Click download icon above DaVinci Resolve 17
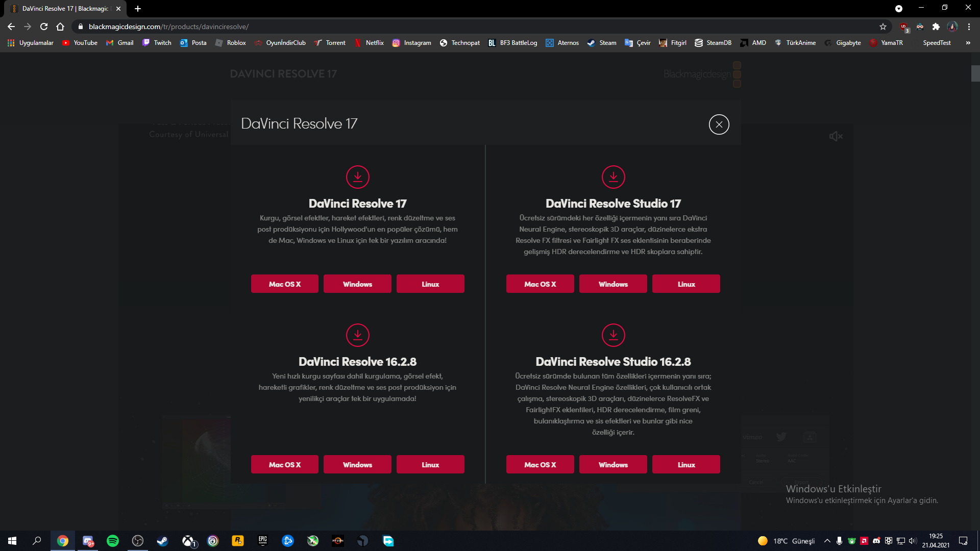This screenshot has width=980, height=551. [x=357, y=177]
